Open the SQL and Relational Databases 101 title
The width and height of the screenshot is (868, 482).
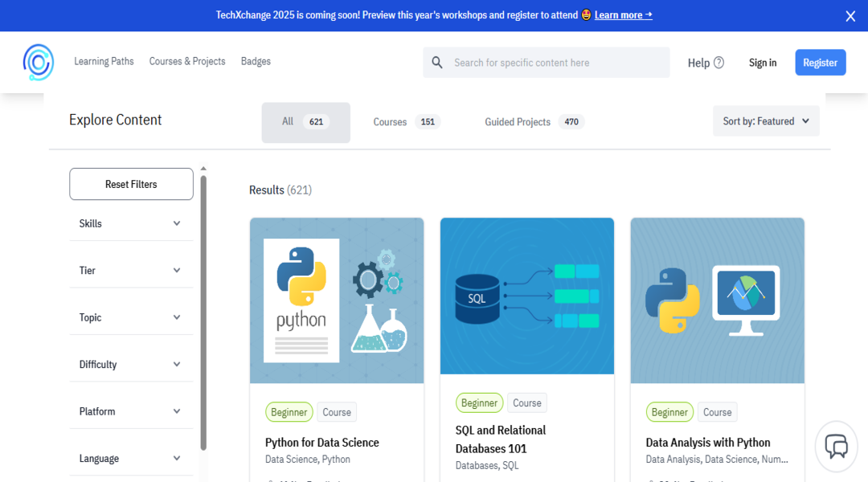(501, 439)
